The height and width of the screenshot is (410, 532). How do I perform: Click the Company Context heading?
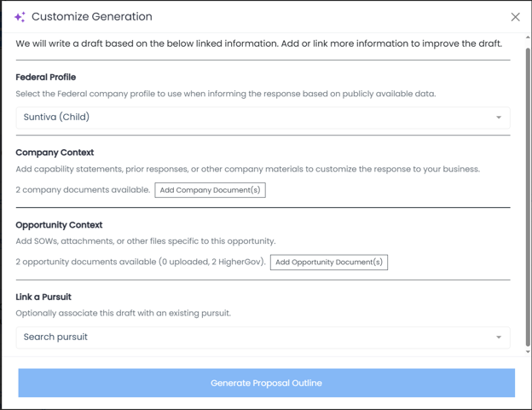(55, 153)
